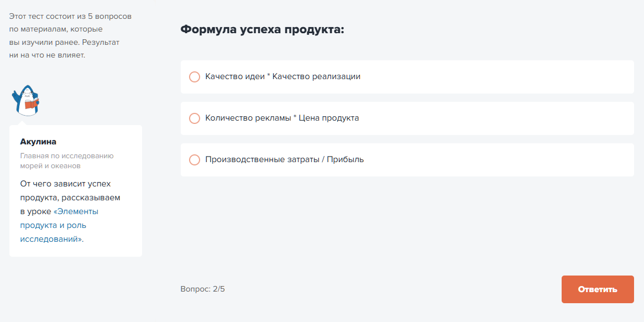Click the subtitle "Главная по исследованию морей и океанов"

point(67,161)
